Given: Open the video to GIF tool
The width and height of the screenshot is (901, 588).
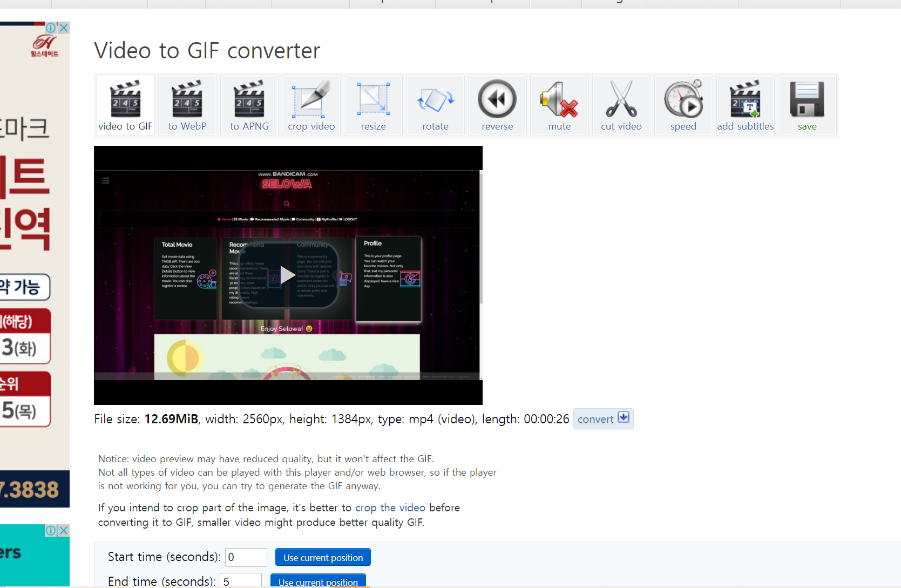Looking at the screenshot, I should 125,105.
